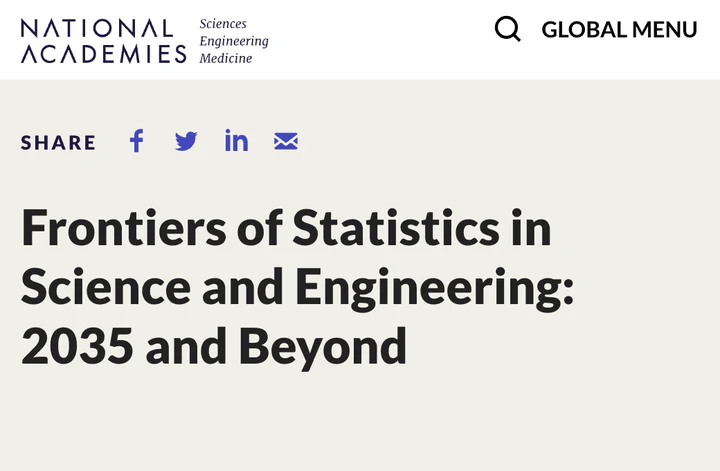
Task: Share the page on Twitter
Action: pyautogui.click(x=186, y=141)
